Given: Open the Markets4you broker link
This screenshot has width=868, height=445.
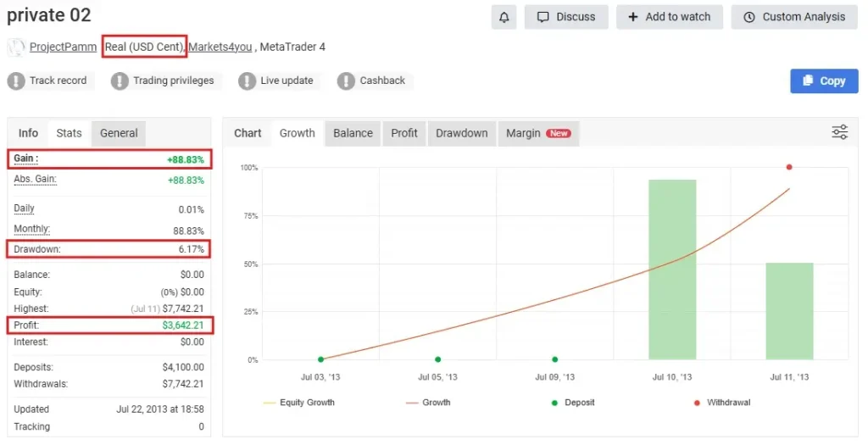Looking at the screenshot, I should pos(220,47).
